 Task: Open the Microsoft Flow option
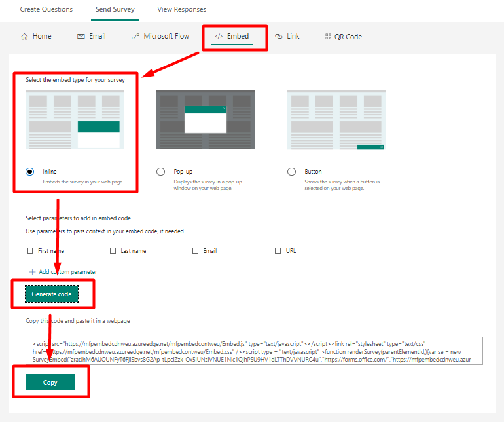166,36
